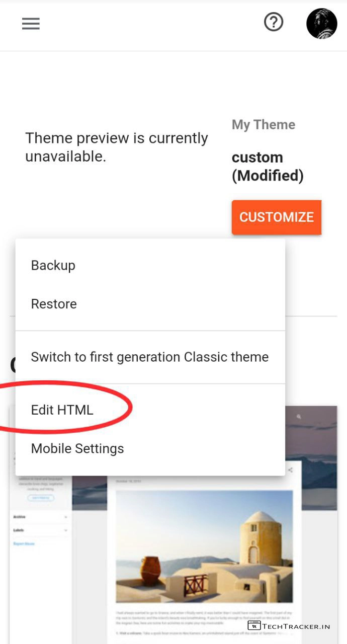Click the custom (Modified) theme name
347x644 pixels.
(x=268, y=167)
